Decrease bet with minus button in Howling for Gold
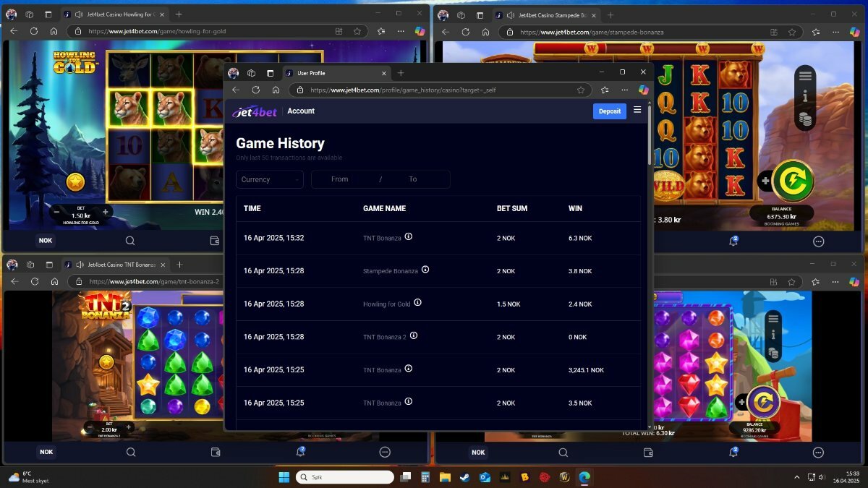The height and width of the screenshot is (488, 868). [x=56, y=212]
